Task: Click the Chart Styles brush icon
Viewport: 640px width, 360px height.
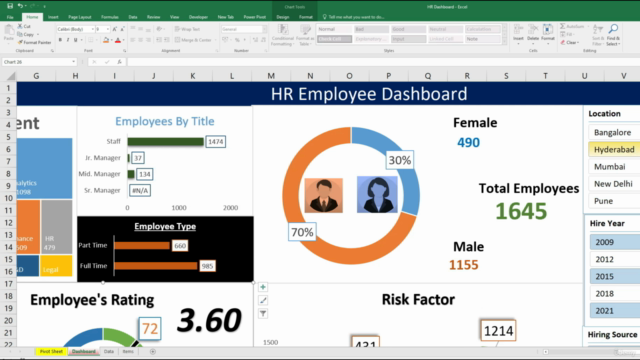Action: [x=263, y=301]
